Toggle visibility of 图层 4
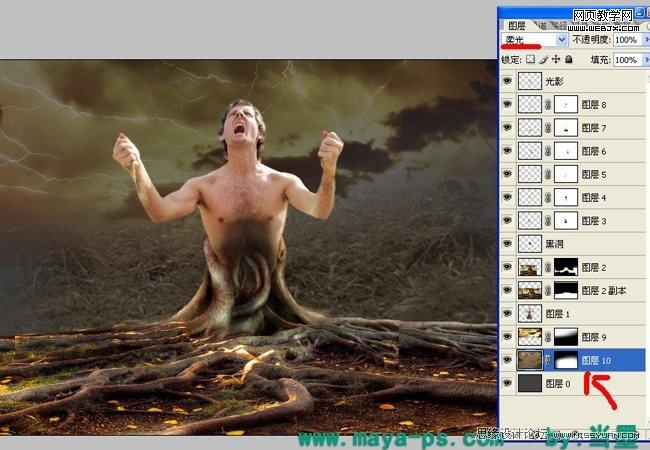This screenshot has height=450, width=650. (x=507, y=197)
